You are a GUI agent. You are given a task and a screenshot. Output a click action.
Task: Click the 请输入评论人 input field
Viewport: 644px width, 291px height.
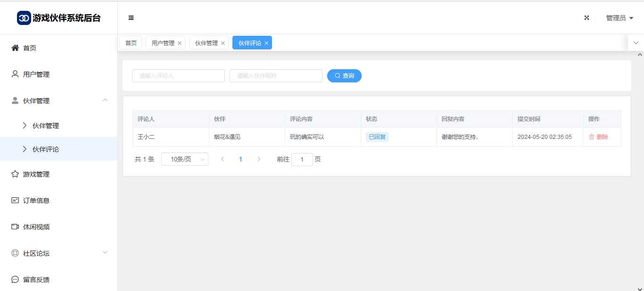(178, 76)
